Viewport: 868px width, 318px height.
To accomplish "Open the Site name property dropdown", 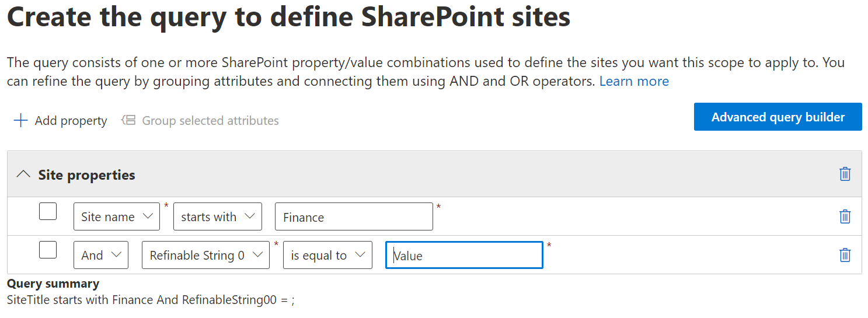I will [x=117, y=216].
